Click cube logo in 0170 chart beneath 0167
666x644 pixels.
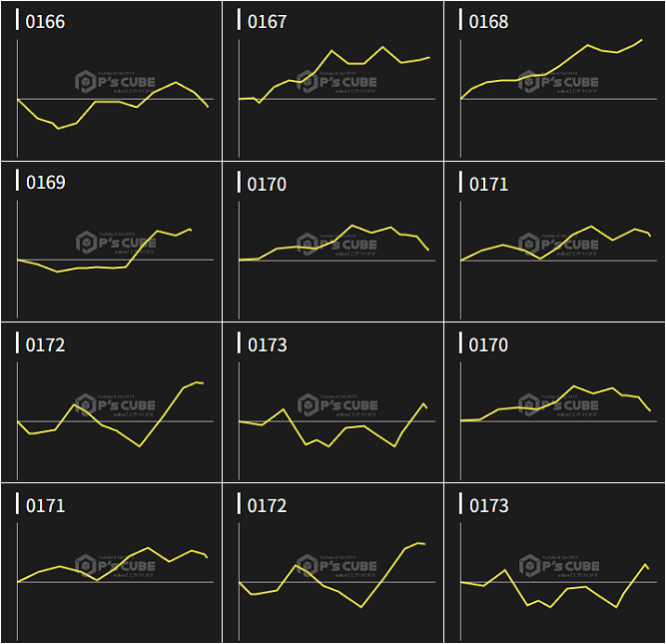(308, 243)
